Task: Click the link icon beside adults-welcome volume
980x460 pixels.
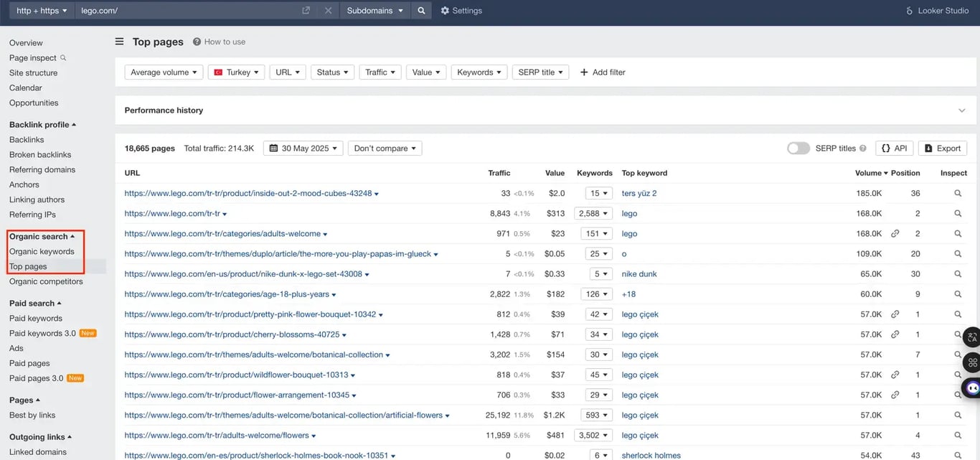Action: tap(895, 233)
